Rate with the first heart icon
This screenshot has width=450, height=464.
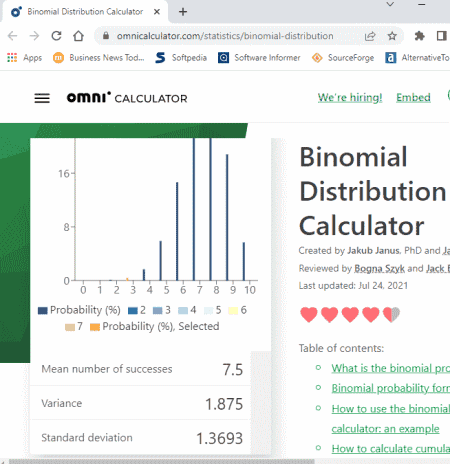[309, 314]
